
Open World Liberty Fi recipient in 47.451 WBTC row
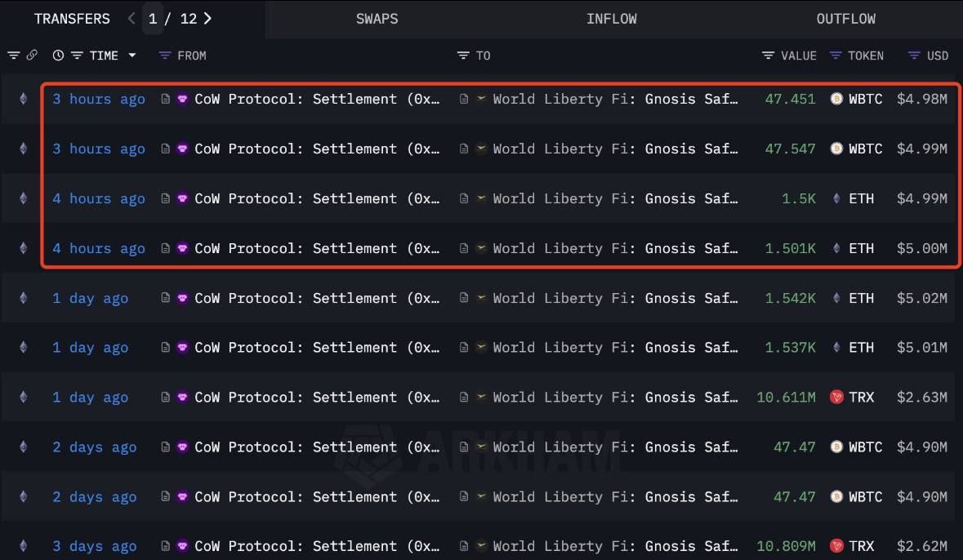click(615, 99)
